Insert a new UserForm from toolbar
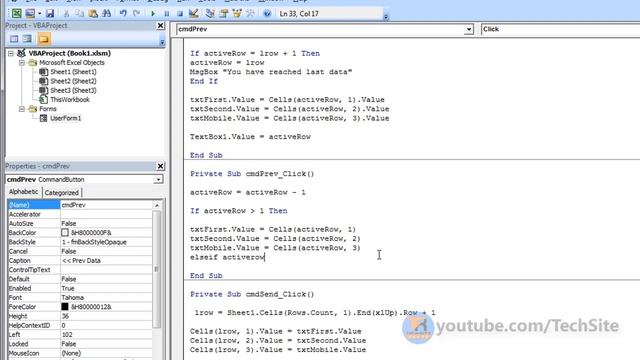The height and width of the screenshot is (360, 640). tap(30, 13)
